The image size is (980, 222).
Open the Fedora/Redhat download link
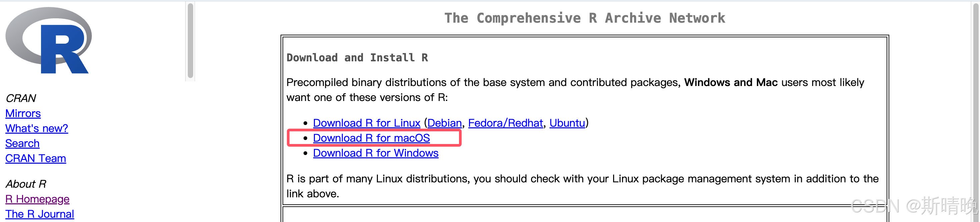coord(505,123)
